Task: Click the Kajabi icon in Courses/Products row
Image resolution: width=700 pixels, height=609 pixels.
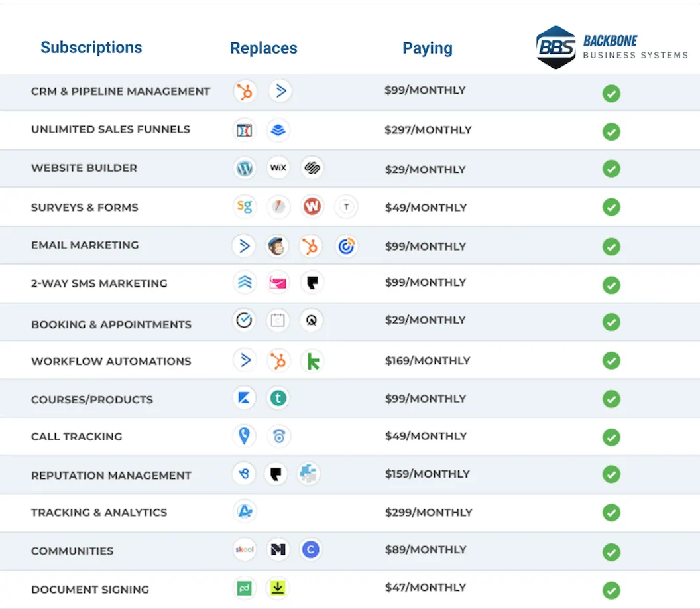Action: click(244, 397)
